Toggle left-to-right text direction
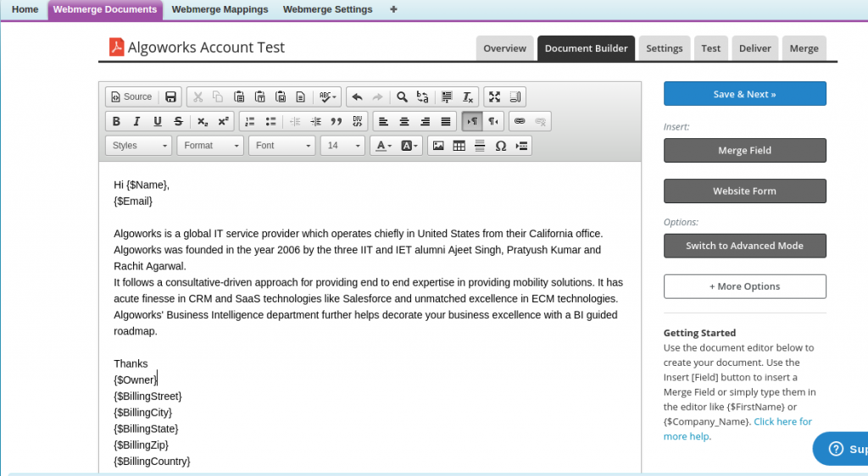The height and width of the screenshot is (476, 868). click(471, 121)
